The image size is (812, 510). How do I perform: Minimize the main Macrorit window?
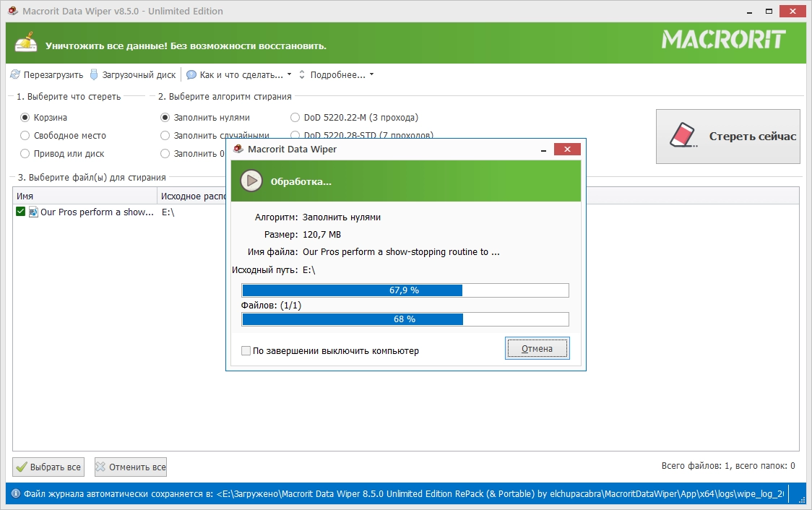pos(749,11)
